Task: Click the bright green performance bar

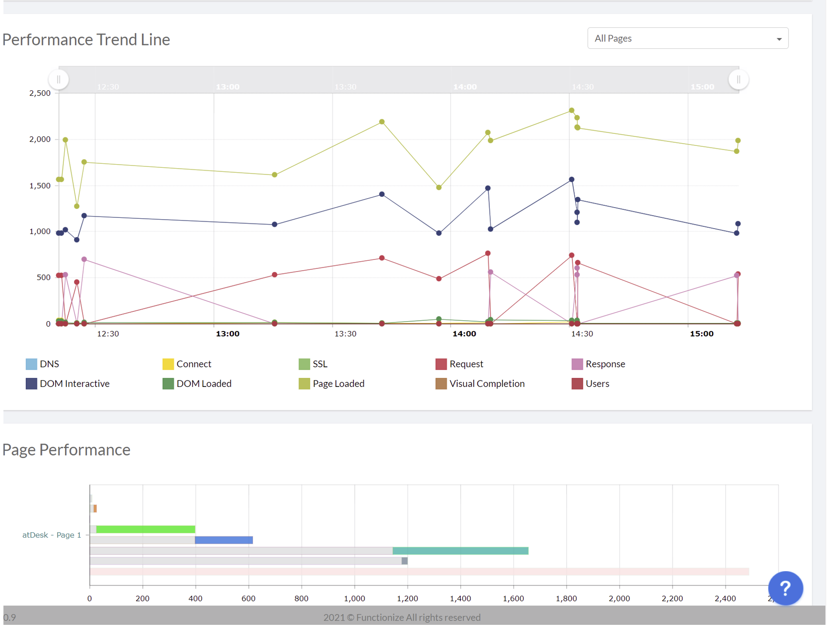Action: [146, 529]
